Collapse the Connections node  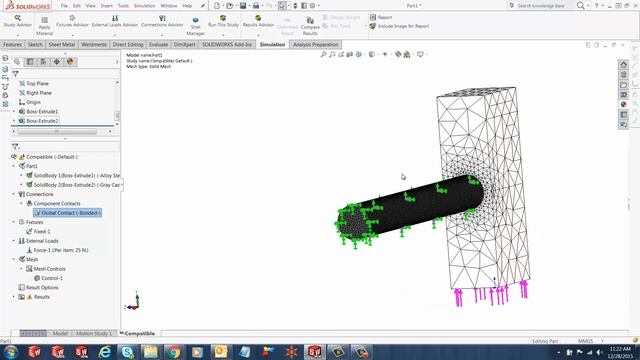point(14,194)
